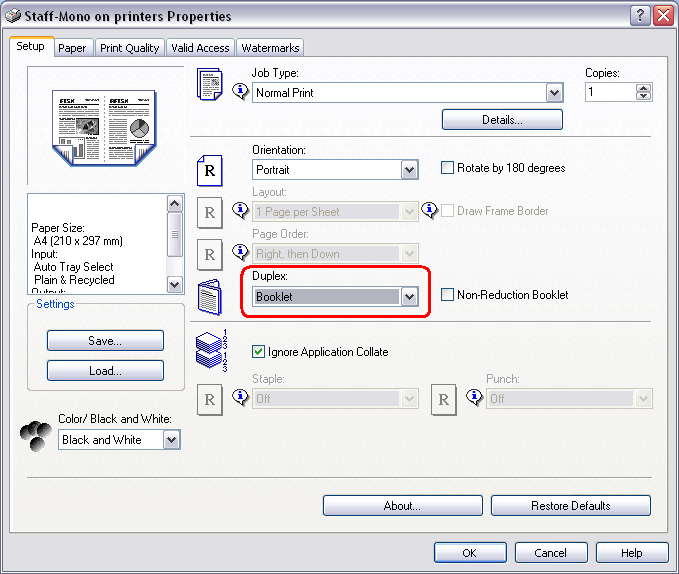Uncheck Ignore Application Collate
The height and width of the screenshot is (574, 679).
[259, 352]
